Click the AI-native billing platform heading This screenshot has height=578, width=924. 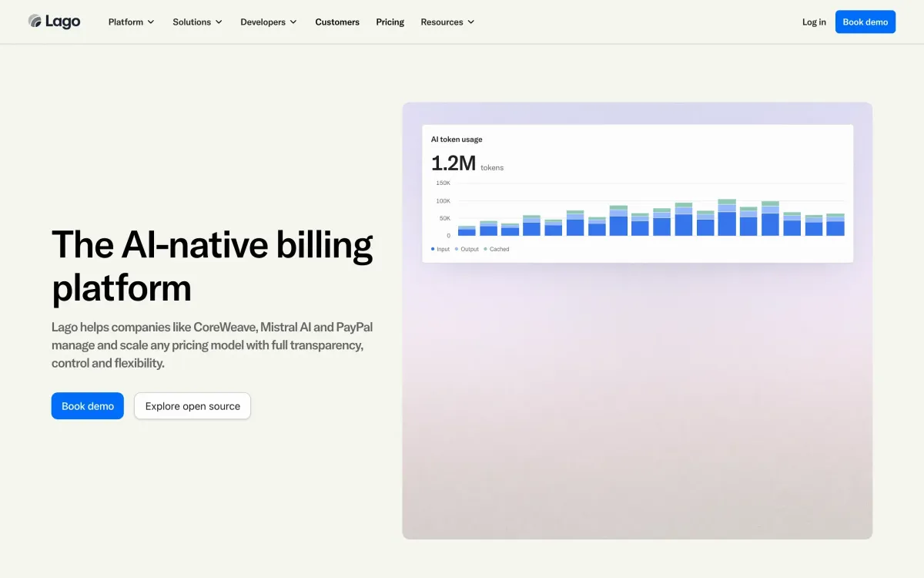(x=213, y=267)
